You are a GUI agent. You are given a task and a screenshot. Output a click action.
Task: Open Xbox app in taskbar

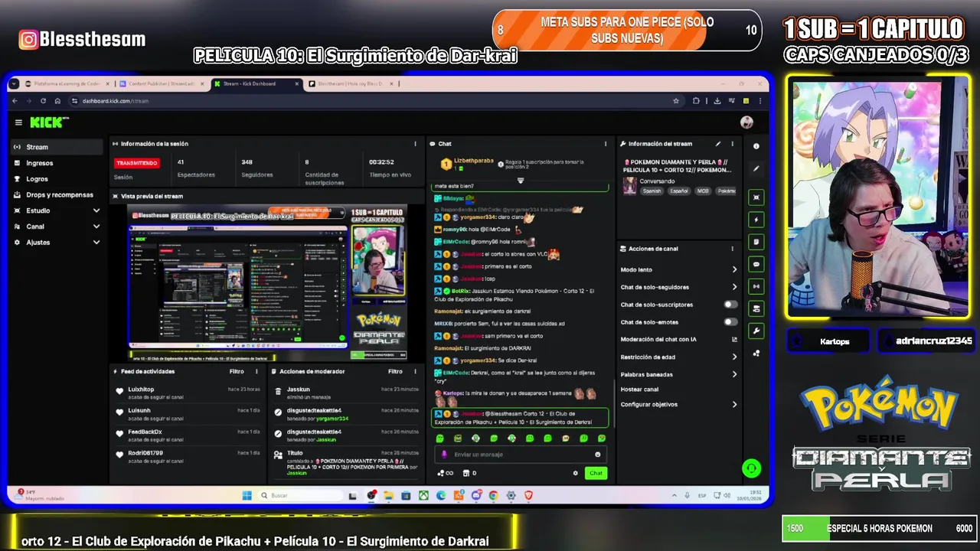tap(423, 495)
